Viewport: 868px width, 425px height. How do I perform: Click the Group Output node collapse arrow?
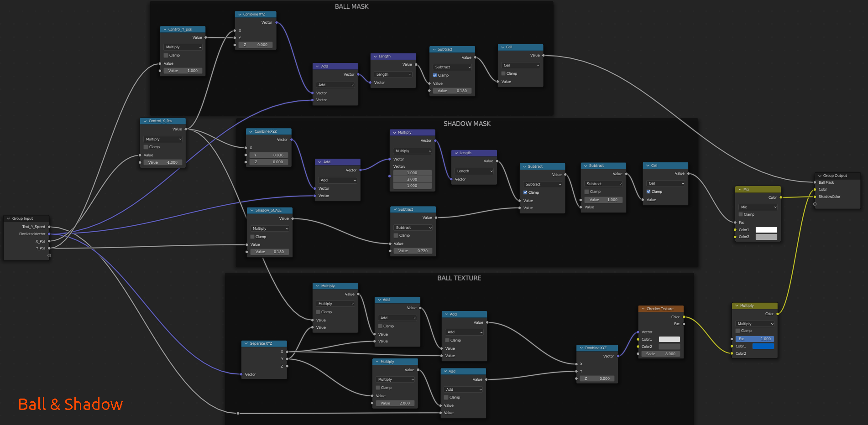pos(820,176)
